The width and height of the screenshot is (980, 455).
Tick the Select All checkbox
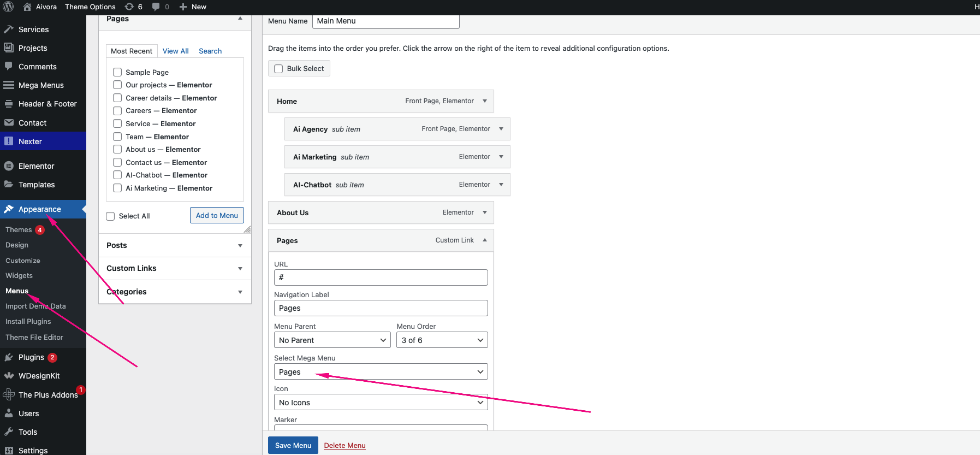[110, 216]
